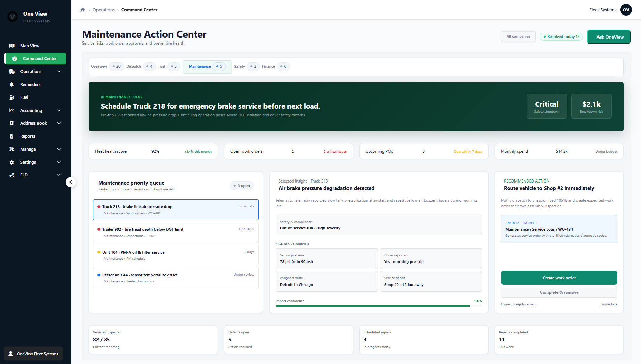Screen dimensions: 641x364
Task: Click the Fleet health score card
Action: pyautogui.click(x=153, y=151)
